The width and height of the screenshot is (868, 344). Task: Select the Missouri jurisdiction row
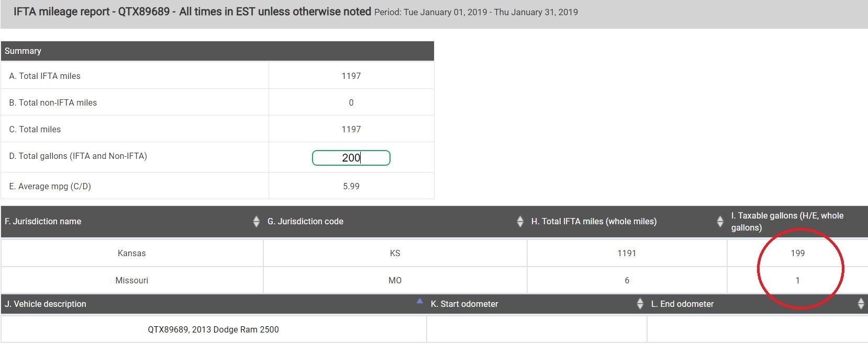point(434,280)
